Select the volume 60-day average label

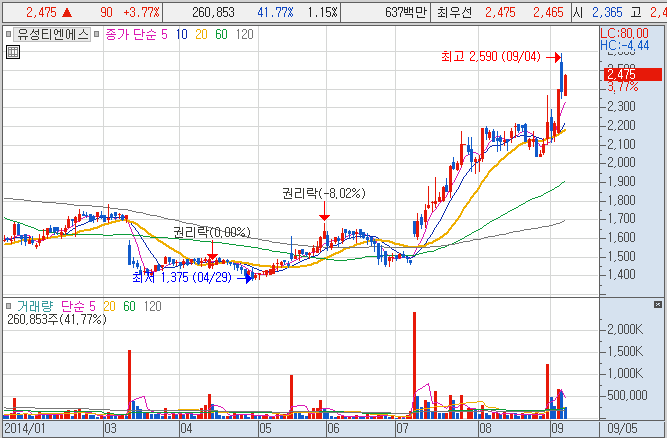tap(129, 306)
